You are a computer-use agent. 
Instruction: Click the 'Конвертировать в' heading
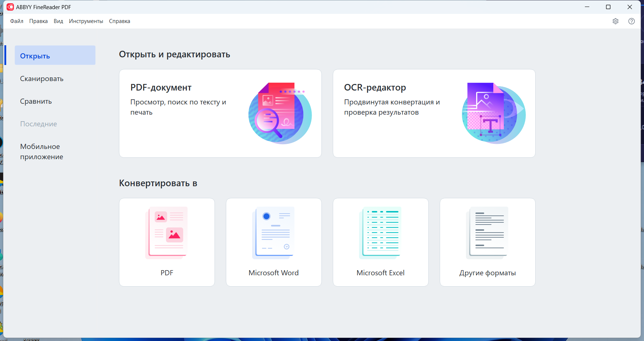click(x=158, y=183)
